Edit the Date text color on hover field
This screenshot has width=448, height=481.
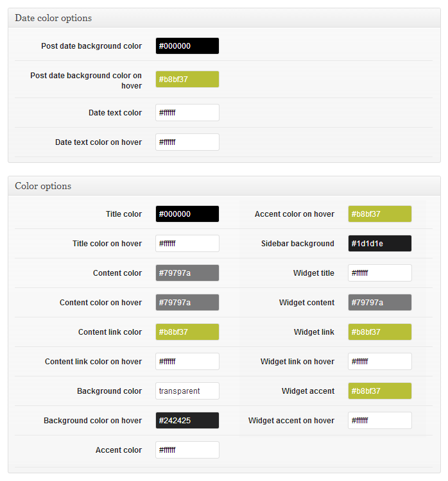point(187,142)
